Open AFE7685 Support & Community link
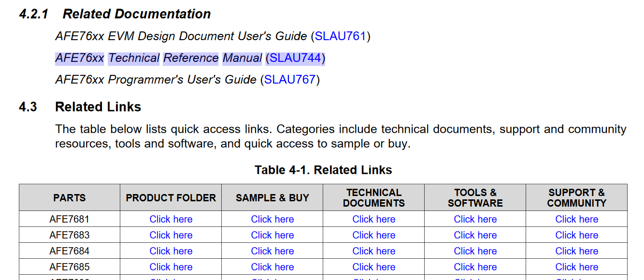The width and height of the screenshot is (644, 280). click(577, 267)
